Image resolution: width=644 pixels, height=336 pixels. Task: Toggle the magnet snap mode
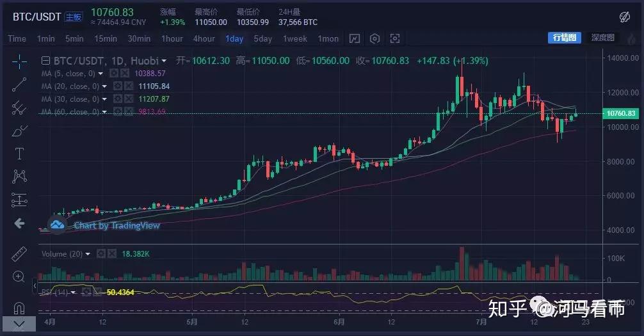[19, 308]
